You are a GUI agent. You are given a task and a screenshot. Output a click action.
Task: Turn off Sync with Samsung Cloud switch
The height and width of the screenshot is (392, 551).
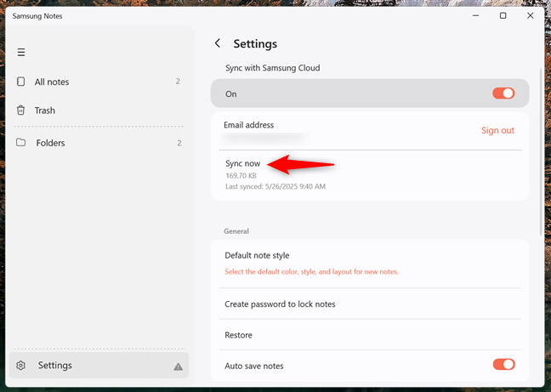point(503,93)
